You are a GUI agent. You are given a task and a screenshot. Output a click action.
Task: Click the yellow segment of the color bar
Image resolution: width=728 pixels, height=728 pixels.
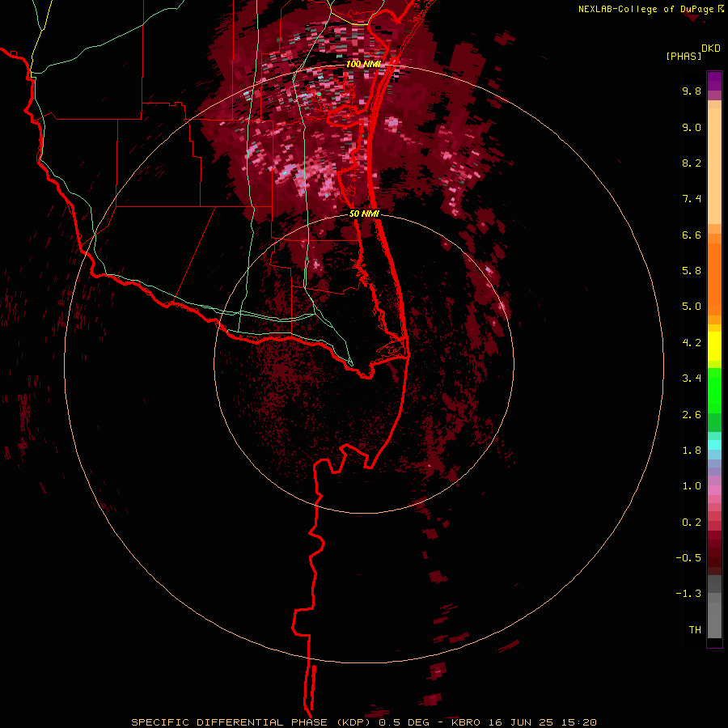[714, 346]
